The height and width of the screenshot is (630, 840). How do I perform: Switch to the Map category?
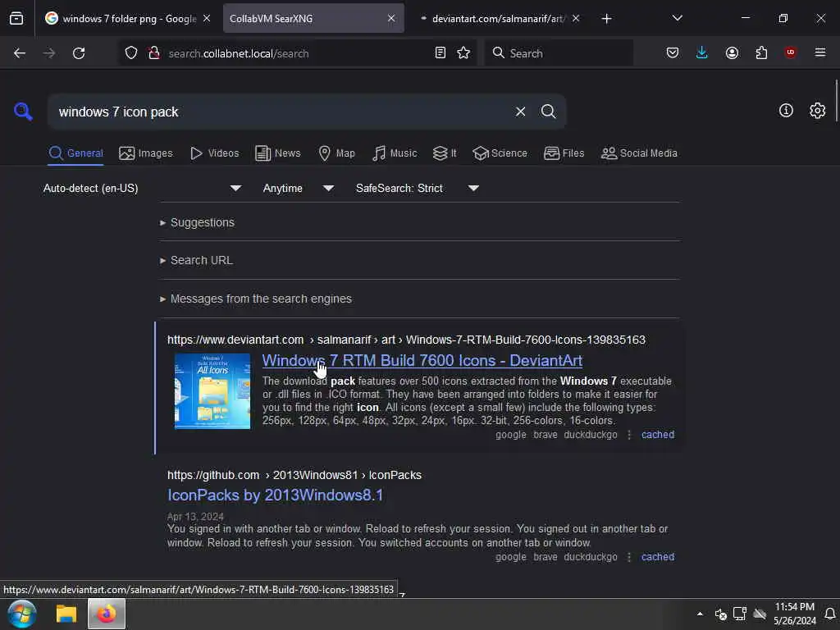[337, 153]
